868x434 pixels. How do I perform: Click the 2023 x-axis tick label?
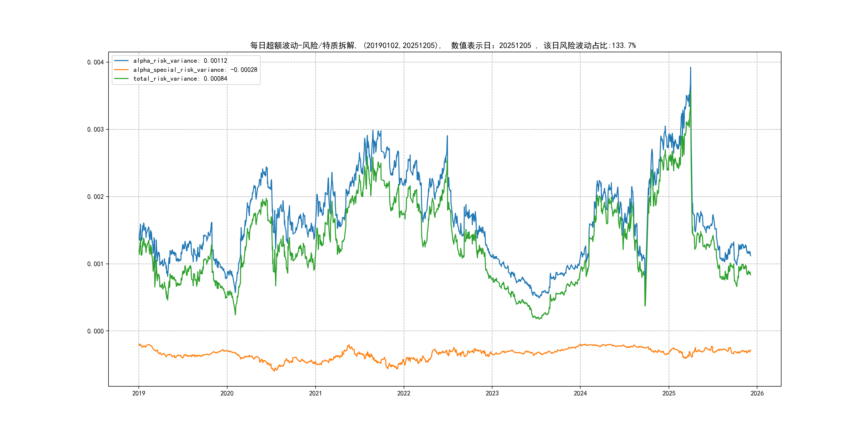[x=492, y=393]
